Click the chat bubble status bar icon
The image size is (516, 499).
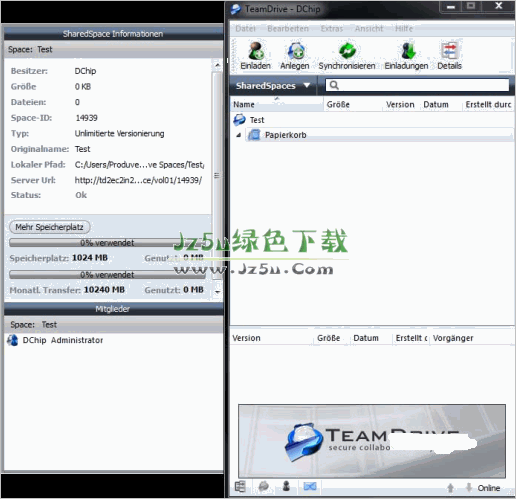click(264, 487)
